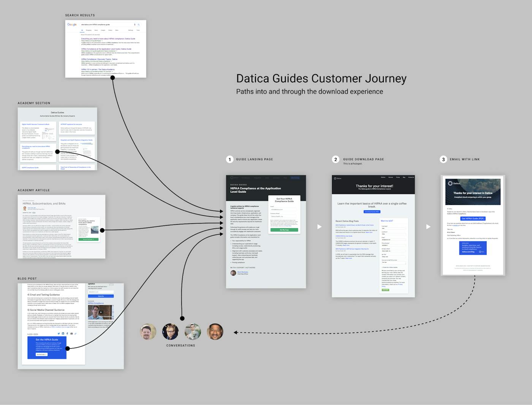532x405 pixels.
Task: Click the microphone icon in Google search bar
Action: 135,25
